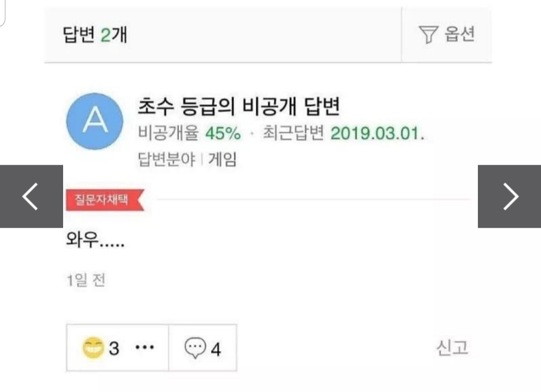Click the 답변분야 label

(166, 159)
